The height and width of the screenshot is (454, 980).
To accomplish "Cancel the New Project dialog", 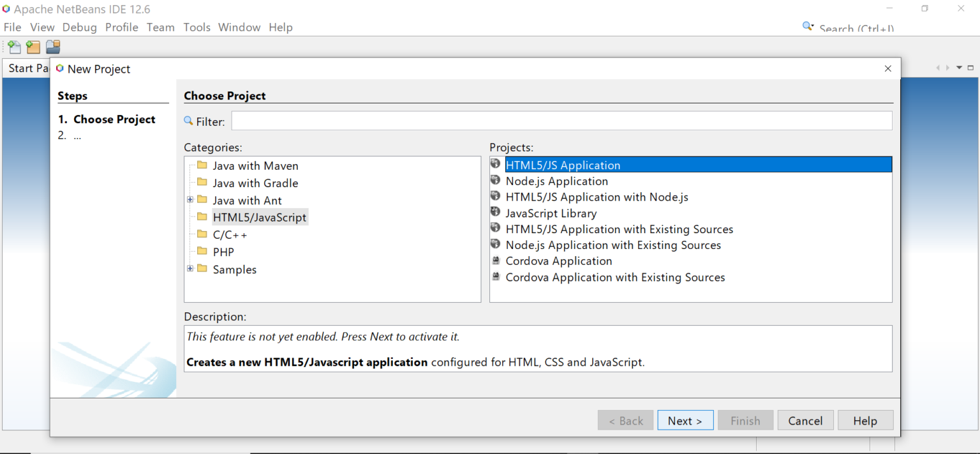I will tap(805, 420).
